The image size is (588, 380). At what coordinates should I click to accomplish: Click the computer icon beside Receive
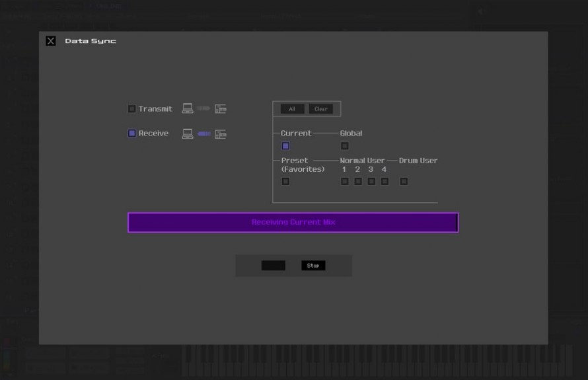click(x=188, y=133)
